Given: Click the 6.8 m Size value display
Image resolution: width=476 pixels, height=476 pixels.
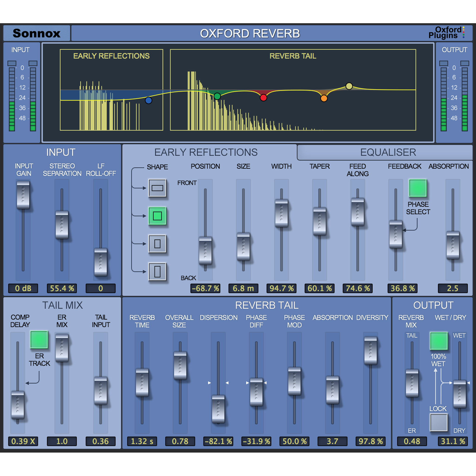Looking at the screenshot, I should click(x=243, y=288).
